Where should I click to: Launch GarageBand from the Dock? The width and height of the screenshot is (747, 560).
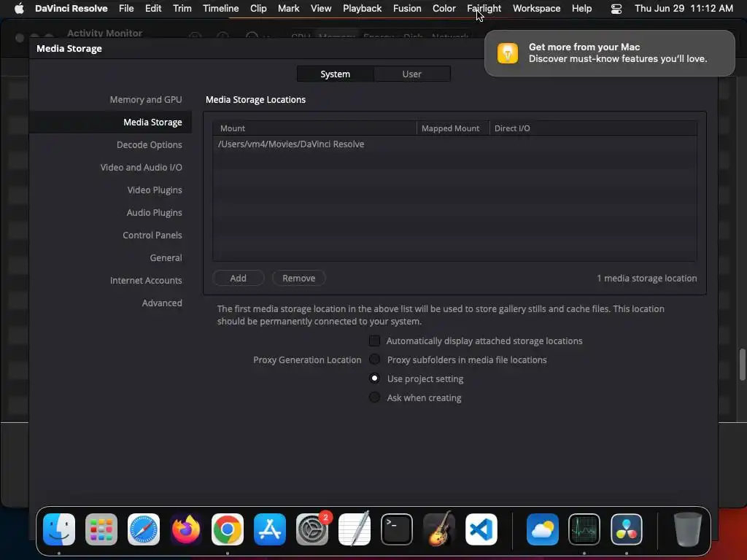[438, 529]
